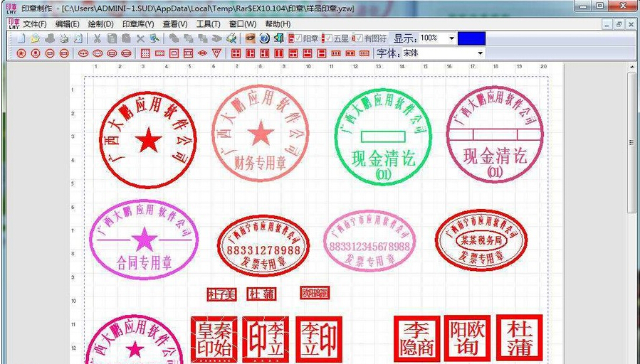Select the 阳欧询 square seal
Viewport: 640px width, 364px height.
(467, 338)
